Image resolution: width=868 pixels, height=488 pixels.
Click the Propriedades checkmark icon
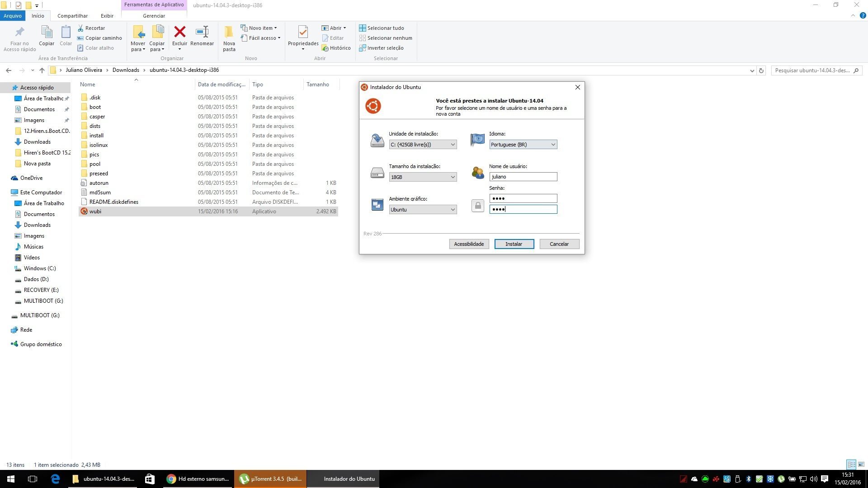[303, 32]
